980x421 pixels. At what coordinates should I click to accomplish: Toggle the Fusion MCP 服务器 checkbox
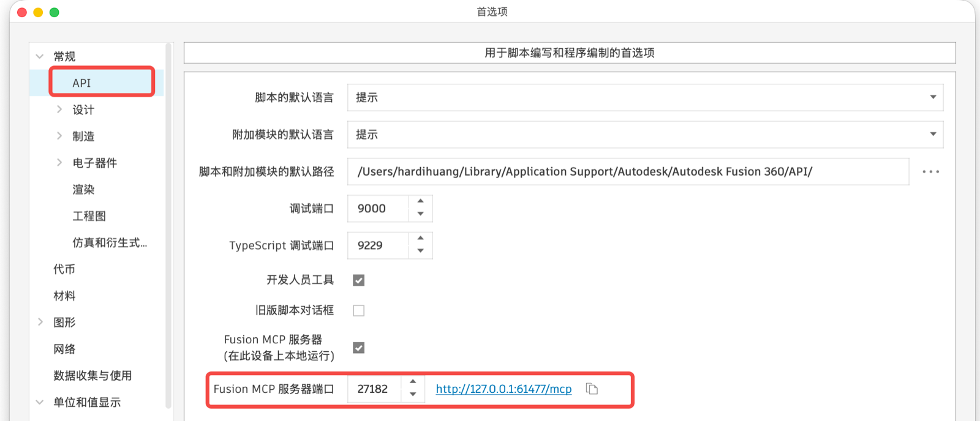(359, 348)
